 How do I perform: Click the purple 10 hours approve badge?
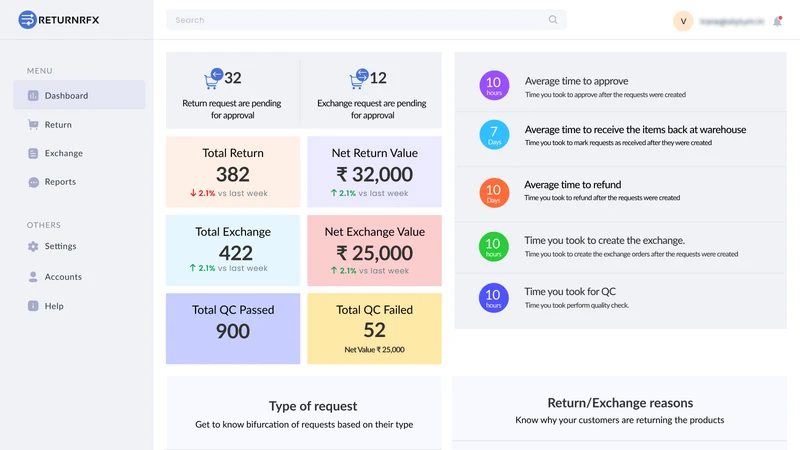tap(494, 85)
